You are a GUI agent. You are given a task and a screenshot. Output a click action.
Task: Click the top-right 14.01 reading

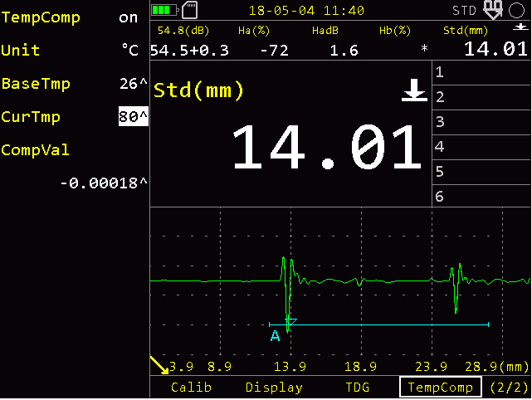coord(495,49)
